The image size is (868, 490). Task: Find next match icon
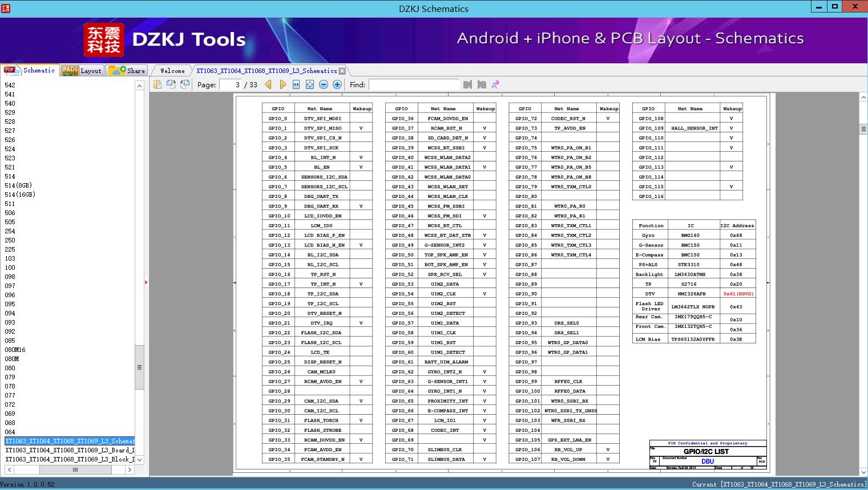click(482, 84)
